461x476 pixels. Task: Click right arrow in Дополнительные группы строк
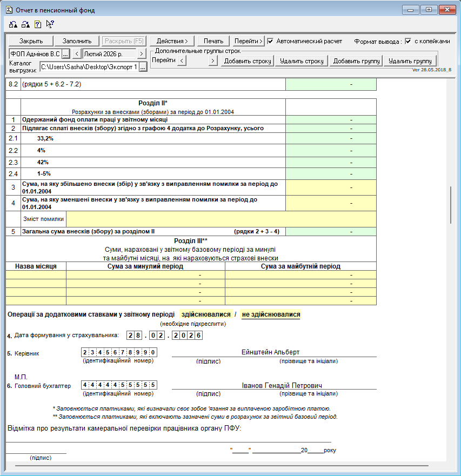(213, 61)
